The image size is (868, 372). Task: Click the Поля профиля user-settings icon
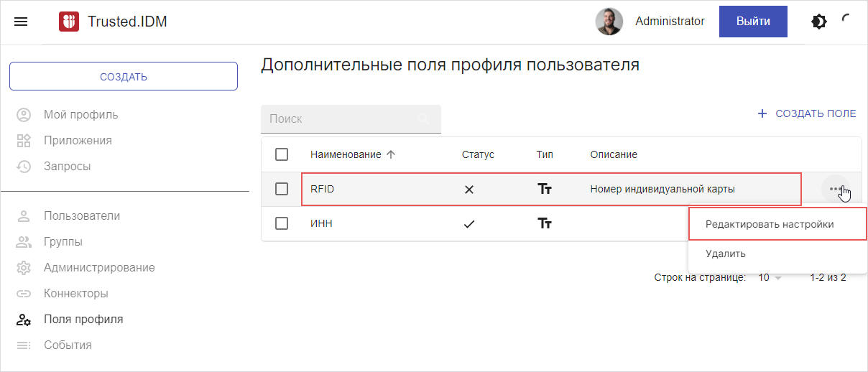(24, 320)
